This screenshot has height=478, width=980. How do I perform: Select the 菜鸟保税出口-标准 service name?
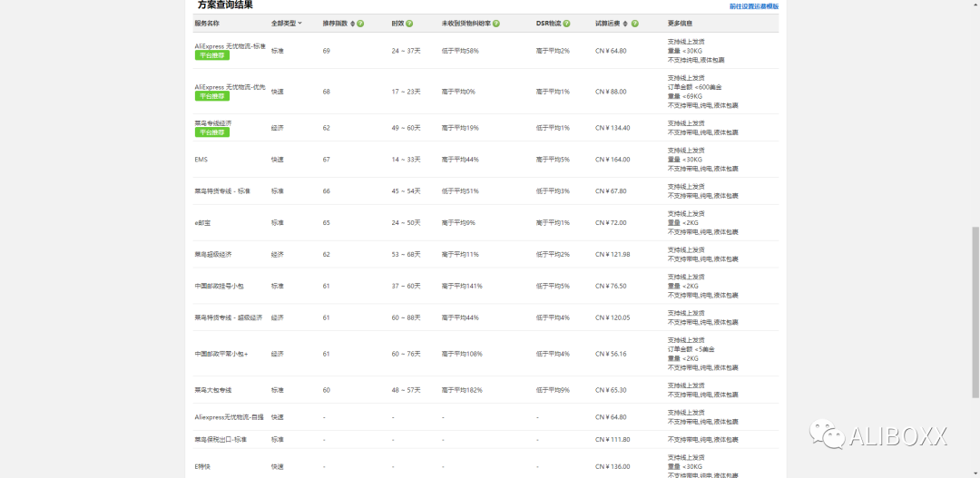(220, 439)
